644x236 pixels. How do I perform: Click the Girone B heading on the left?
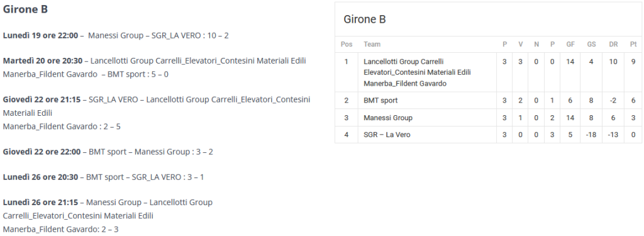click(25, 9)
